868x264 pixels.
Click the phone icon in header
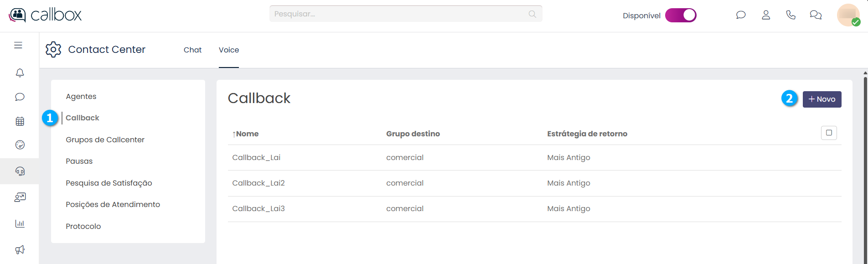coord(790,15)
